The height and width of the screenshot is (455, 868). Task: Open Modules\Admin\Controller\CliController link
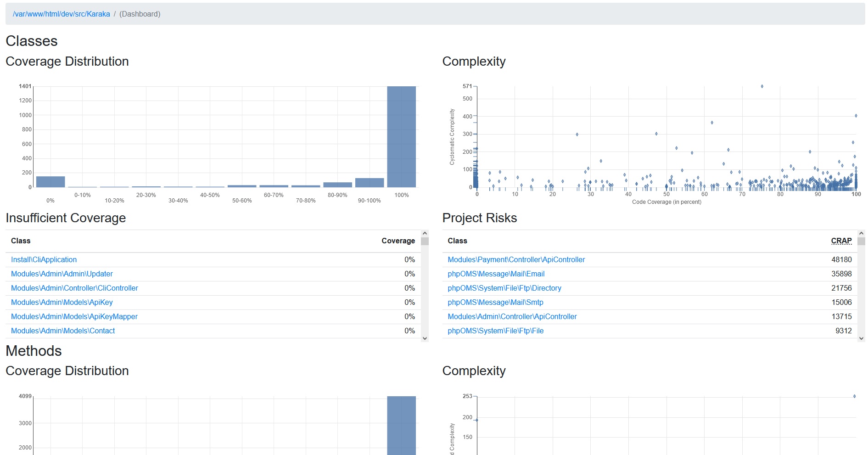[x=74, y=288]
